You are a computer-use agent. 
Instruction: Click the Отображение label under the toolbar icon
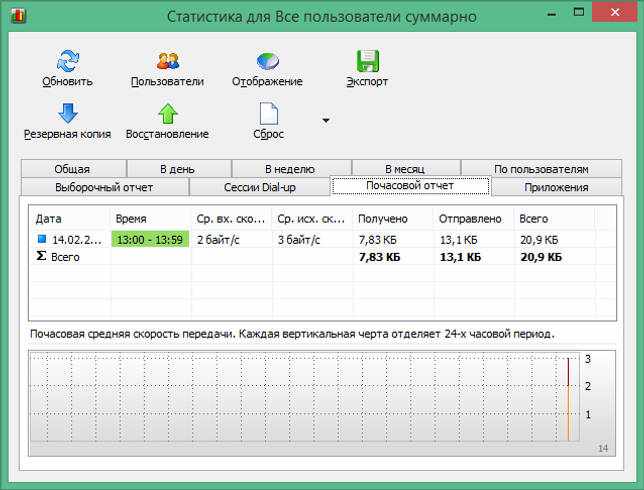[x=267, y=81]
